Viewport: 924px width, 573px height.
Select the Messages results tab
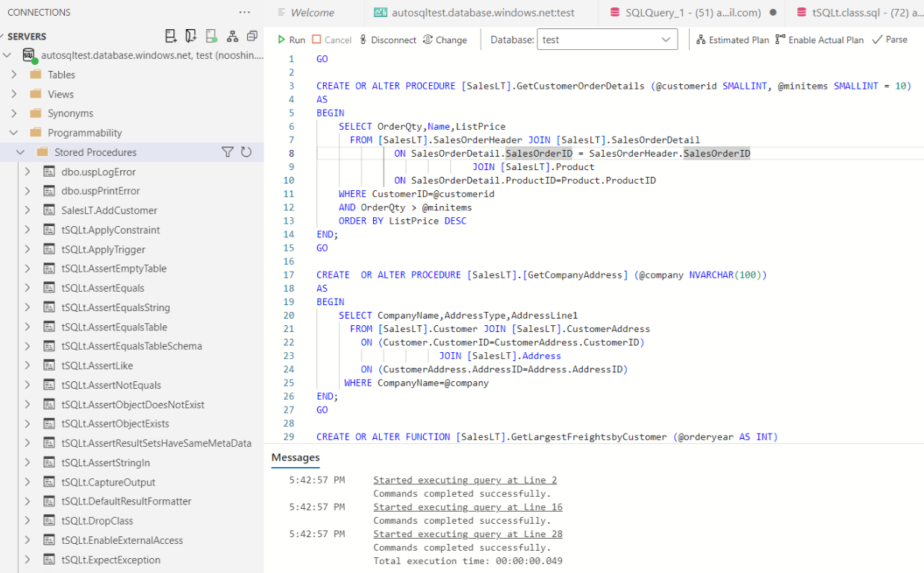[x=296, y=457]
